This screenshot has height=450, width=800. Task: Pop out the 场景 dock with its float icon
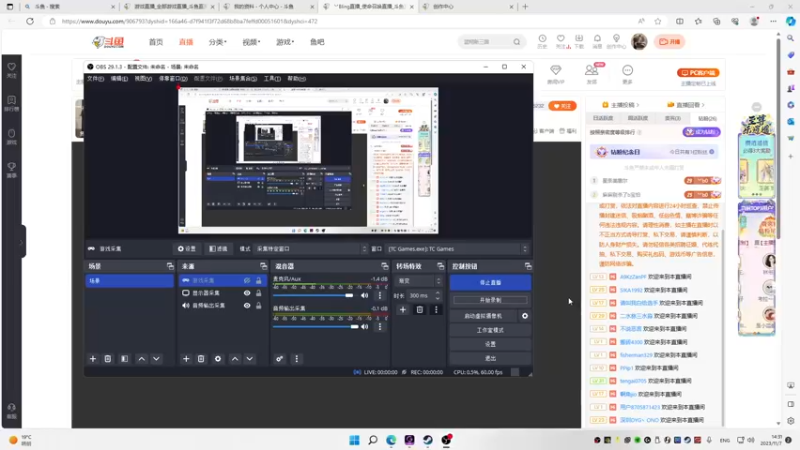tap(170, 266)
